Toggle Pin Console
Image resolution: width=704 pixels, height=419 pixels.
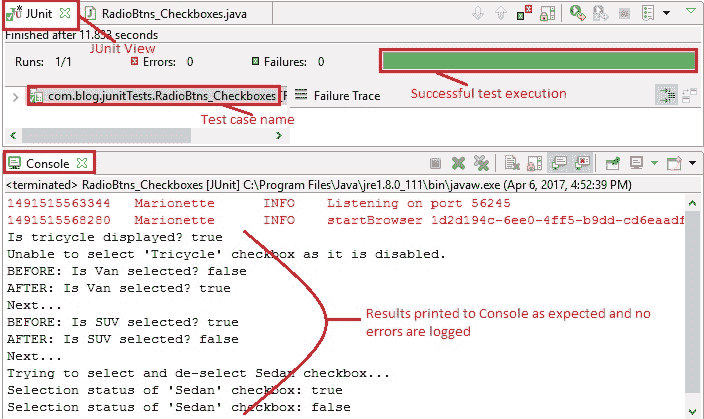[x=613, y=163]
